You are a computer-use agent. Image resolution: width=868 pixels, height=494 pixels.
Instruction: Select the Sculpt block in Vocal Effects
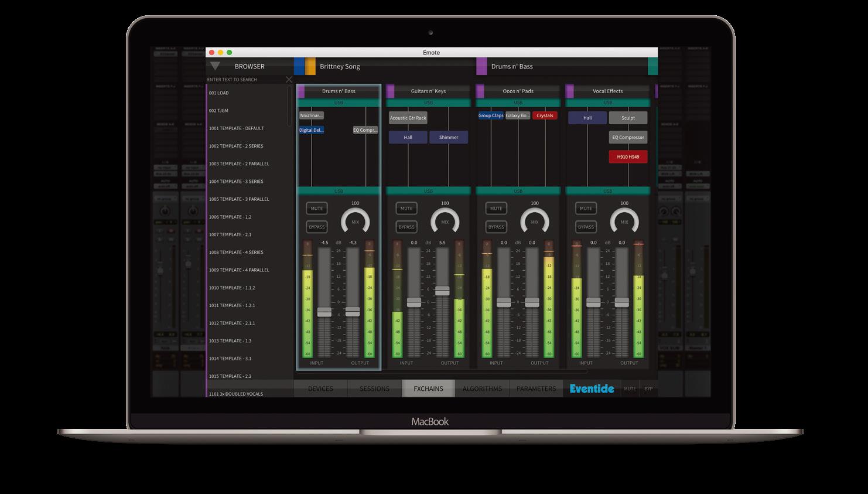pos(627,117)
